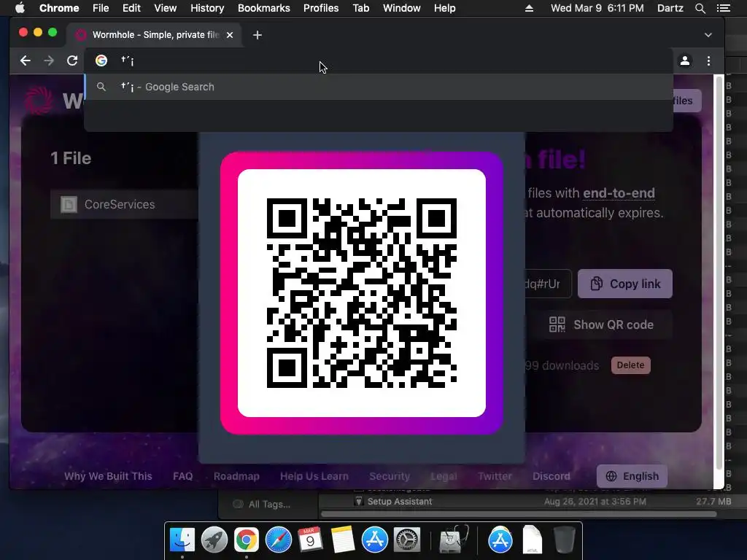Click the page vertical scrollbar
This screenshot has width=747, height=560.
tap(719, 271)
